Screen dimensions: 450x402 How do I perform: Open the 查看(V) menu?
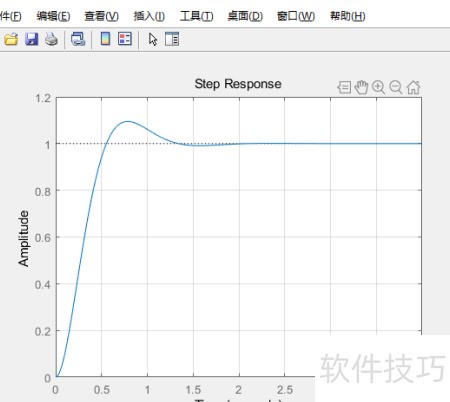point(101,16)
